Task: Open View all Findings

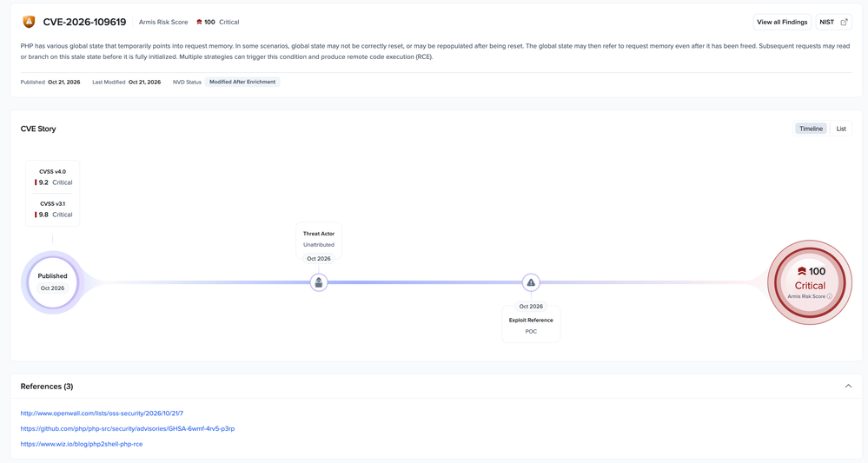Action: pyautogui.click(x=782, y=22)
